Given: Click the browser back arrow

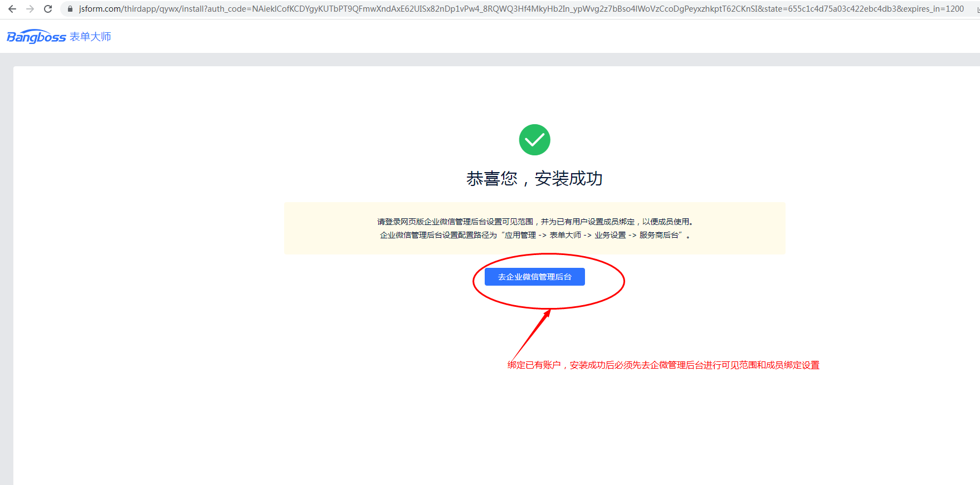Looking at the screenshot, I should (x=12, y=9).
